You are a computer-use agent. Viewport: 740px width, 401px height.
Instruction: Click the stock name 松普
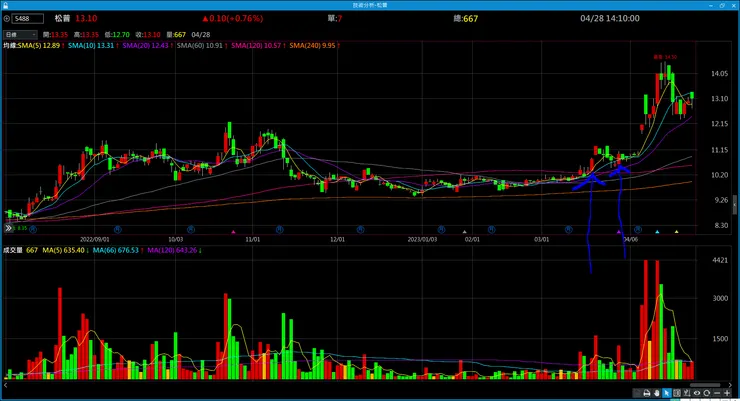point(62,18)
